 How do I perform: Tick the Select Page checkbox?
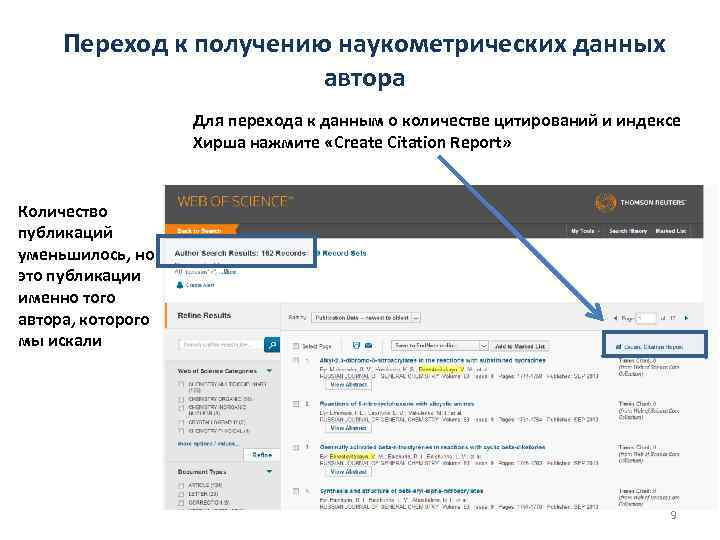(x=296, y=346)
